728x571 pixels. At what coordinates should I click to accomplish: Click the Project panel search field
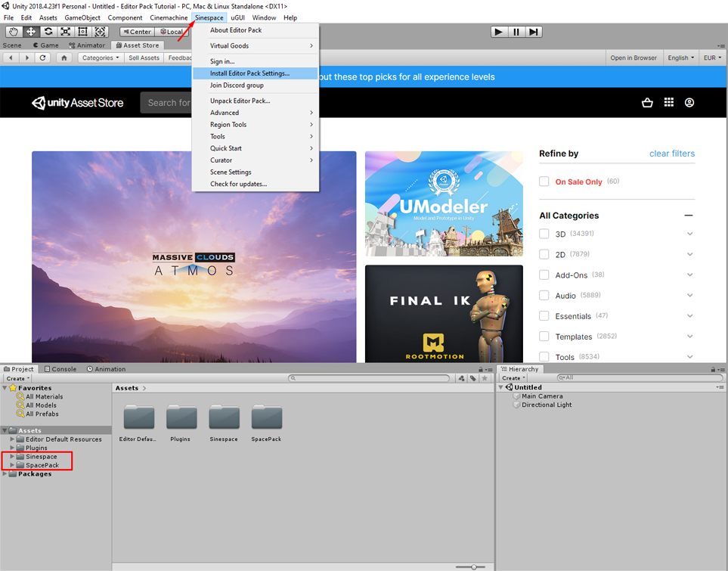(x=369, y=378)
